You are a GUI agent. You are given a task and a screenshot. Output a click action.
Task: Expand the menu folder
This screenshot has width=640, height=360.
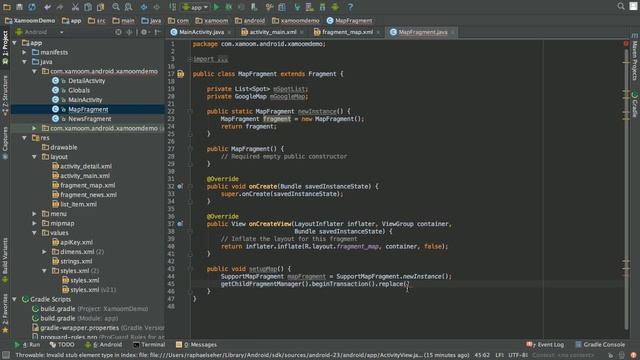(34, 214)
